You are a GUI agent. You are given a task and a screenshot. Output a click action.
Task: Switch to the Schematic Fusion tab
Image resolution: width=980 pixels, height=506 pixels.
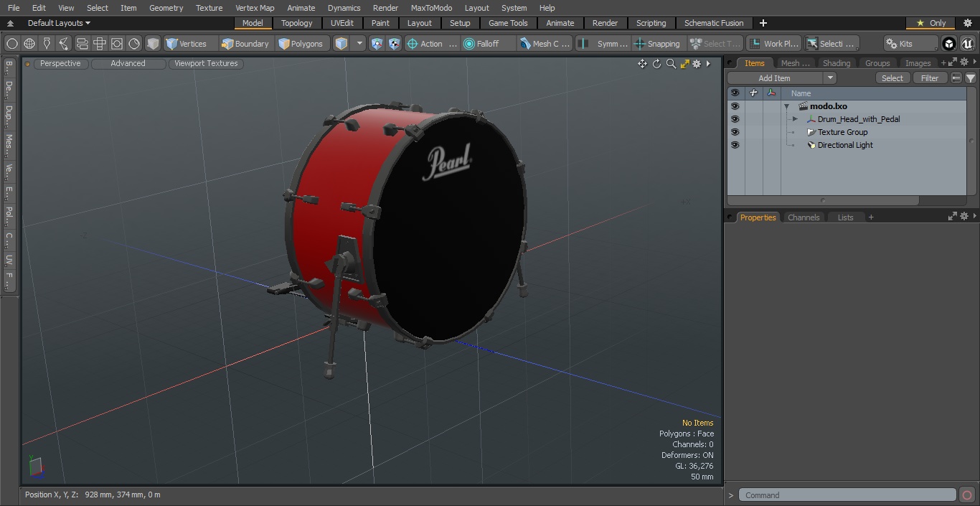(x=714, y=23)
